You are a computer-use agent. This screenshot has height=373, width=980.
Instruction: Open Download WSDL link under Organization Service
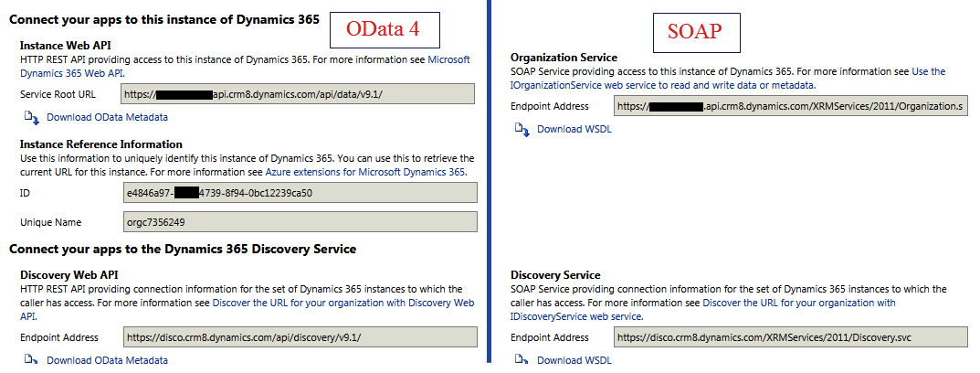[574, 130]
